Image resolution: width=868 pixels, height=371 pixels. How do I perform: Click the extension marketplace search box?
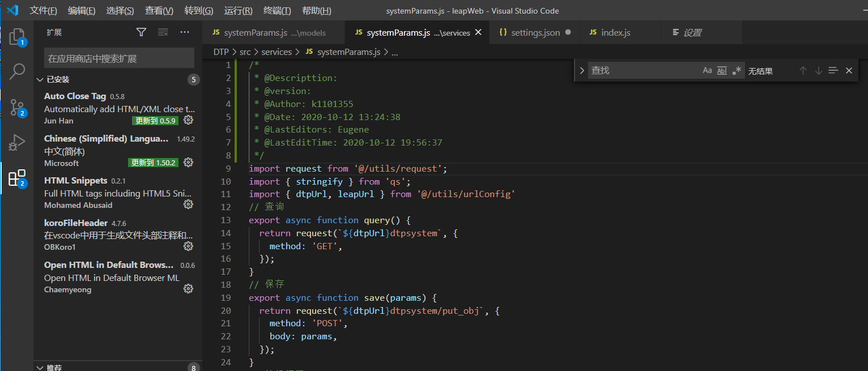click(x=118, y=58)
